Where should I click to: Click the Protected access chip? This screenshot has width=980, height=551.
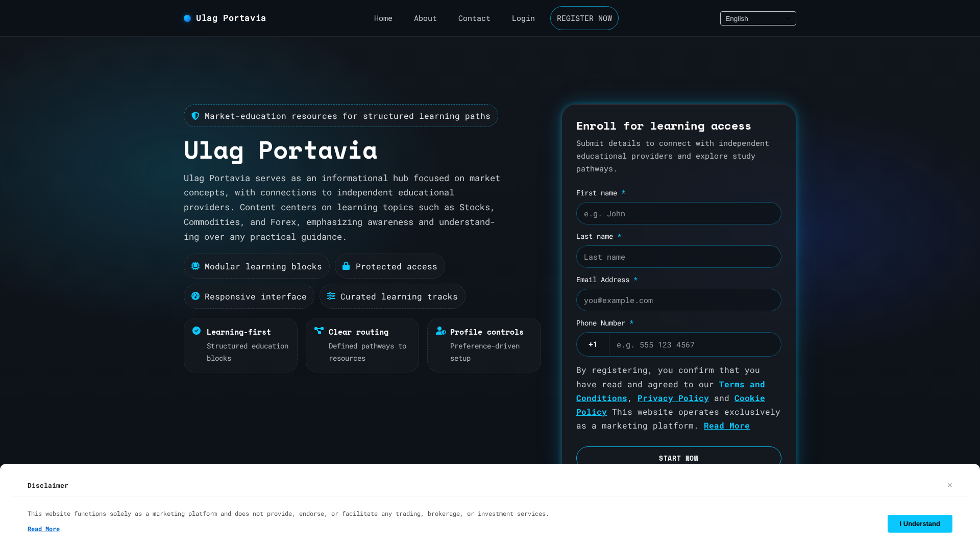390,266
